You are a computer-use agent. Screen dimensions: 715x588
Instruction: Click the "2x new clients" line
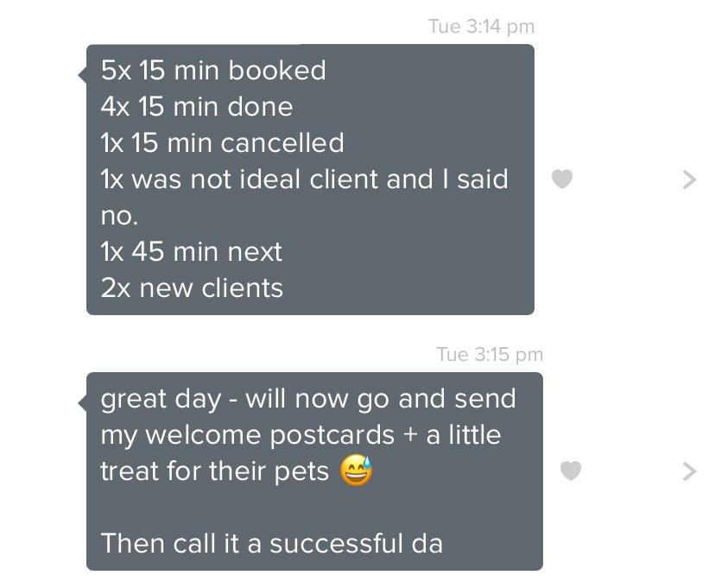click(x=192, y=288)
